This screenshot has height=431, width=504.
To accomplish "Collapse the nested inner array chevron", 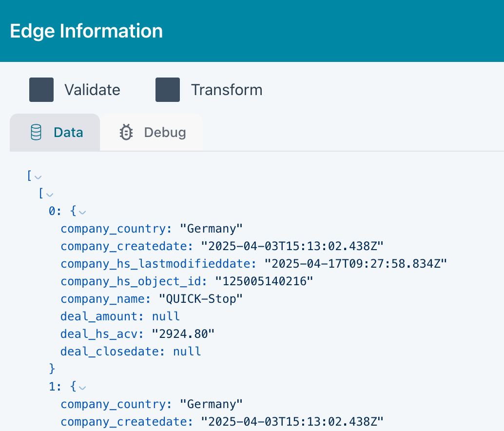I will pyautogui.click(x=49, y=195).
